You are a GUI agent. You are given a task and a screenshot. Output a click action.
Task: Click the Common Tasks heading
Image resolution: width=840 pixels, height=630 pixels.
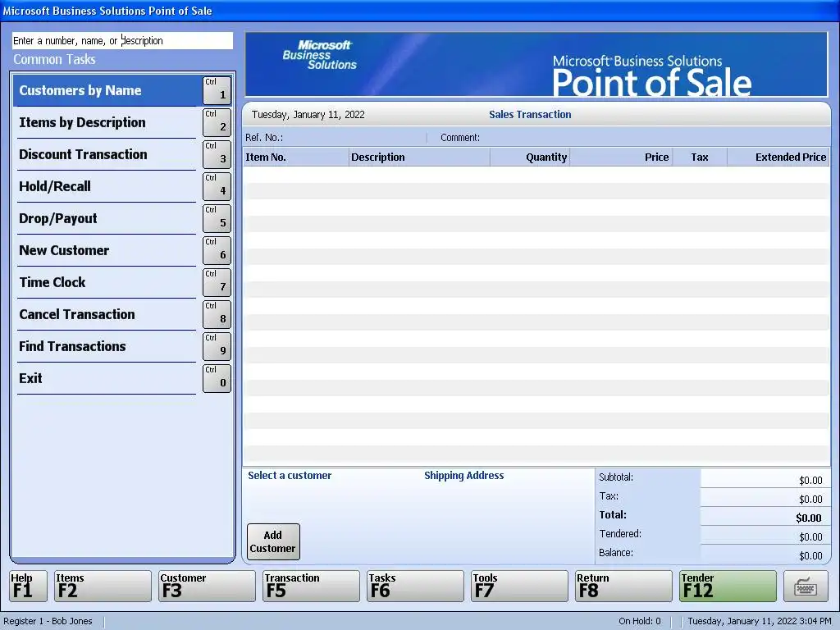coord(55,59)
